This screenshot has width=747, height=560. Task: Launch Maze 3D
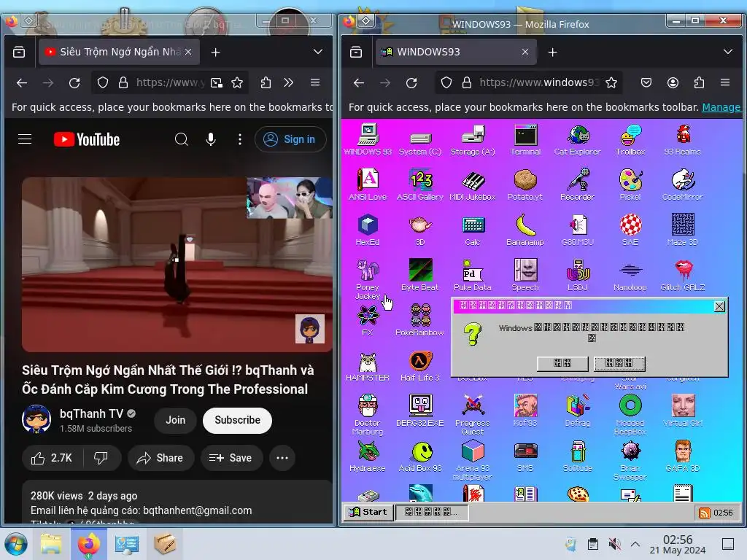click(683, 230)
